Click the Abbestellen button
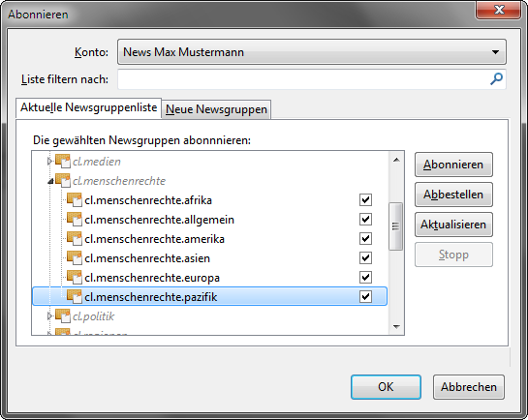Screen dimensions: 528x420 453,195
